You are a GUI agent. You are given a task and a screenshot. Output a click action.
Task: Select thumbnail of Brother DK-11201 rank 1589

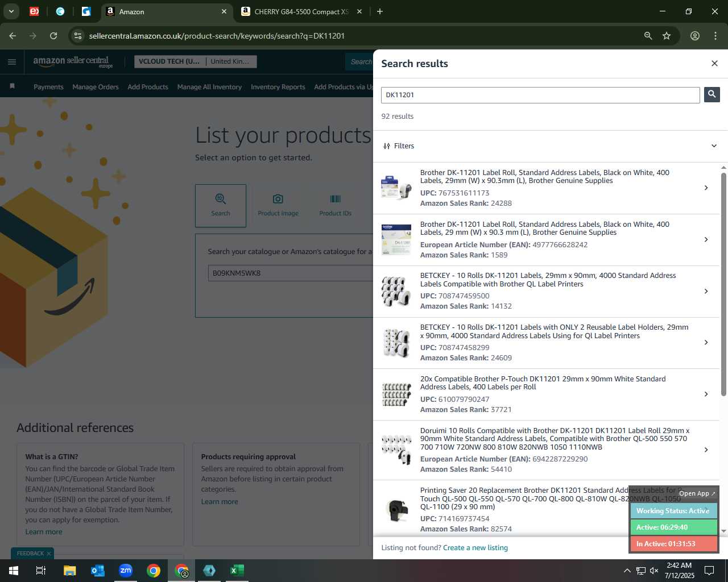pyautogui.click(x=396, y=239)
